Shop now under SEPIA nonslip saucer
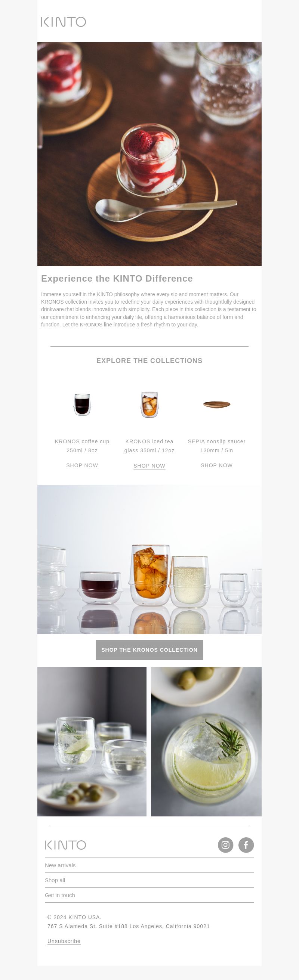This screenshot has width=299, height=980. (x=217, y=465)
